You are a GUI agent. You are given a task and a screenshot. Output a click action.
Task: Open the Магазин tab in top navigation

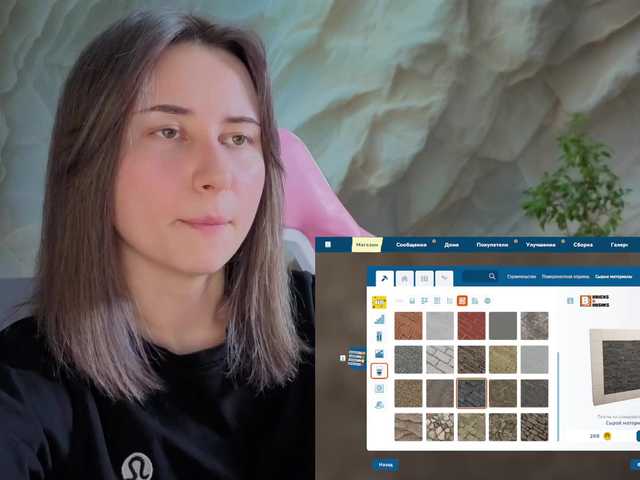[367, 245]
